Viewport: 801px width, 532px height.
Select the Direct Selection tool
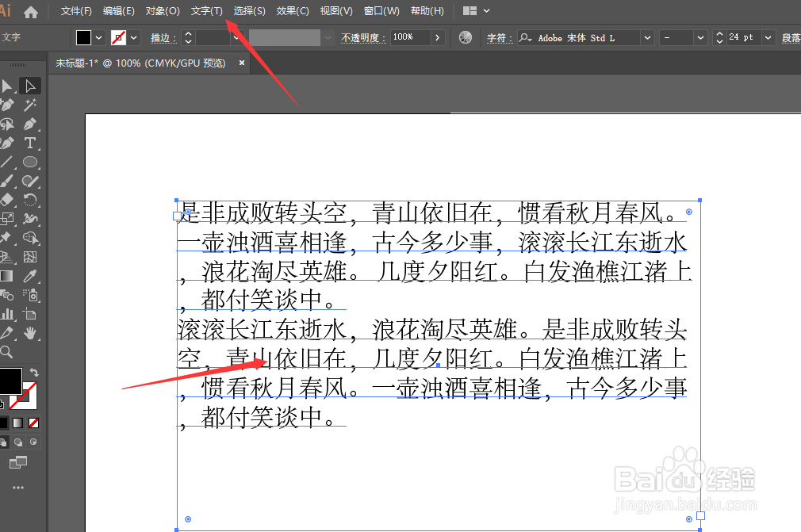pos(29,86)
